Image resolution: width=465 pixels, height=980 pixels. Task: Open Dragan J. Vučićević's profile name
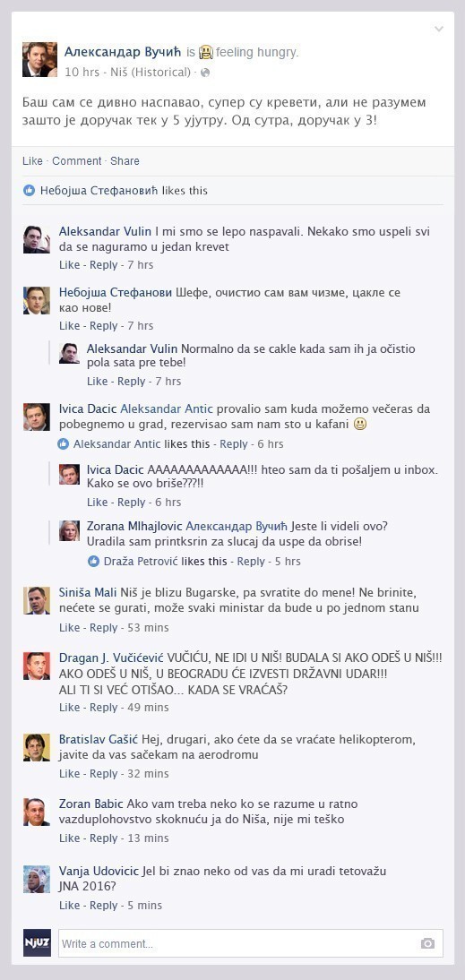click(x=111, y=658)
